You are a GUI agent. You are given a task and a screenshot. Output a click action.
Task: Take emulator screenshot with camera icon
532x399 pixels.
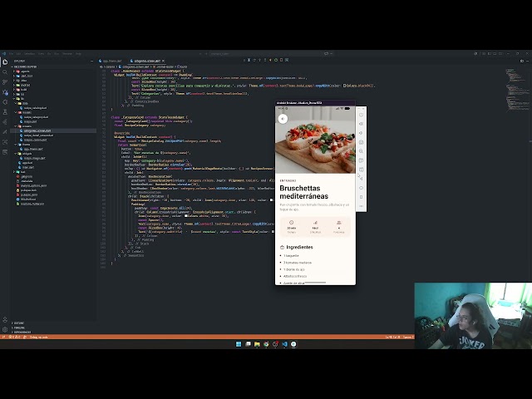(x=361, y=142)
